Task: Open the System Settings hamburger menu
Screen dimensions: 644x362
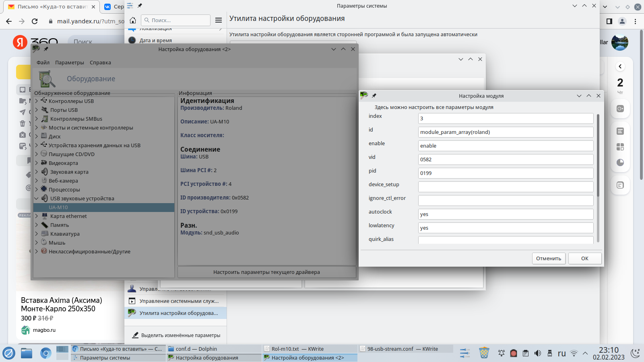Action: point(219,20)
